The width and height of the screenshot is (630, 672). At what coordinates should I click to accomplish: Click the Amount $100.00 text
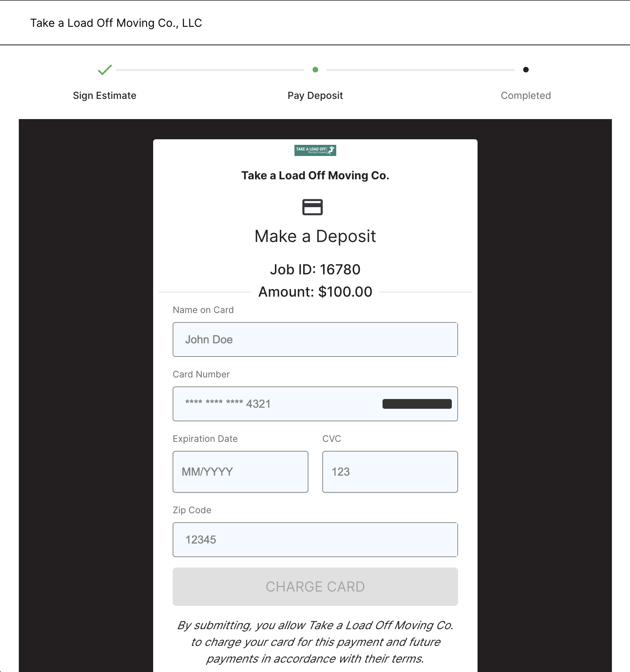pyautogui.click(x=315, y=292)
